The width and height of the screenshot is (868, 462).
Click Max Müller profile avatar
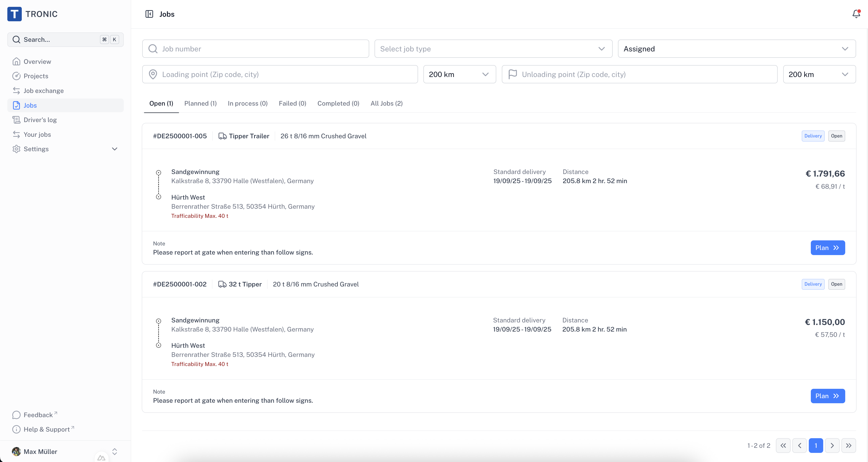coord(16,451)
